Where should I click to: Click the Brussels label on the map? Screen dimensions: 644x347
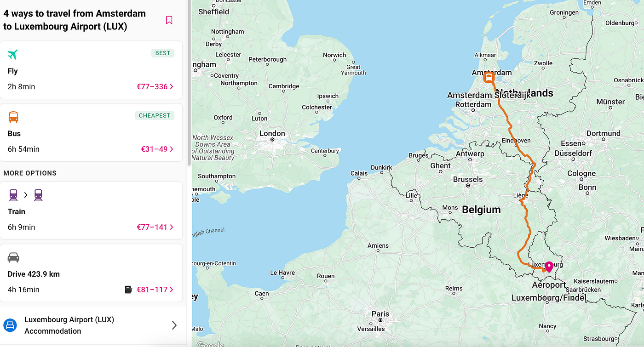pyautogui.click(x=468, y=179)
